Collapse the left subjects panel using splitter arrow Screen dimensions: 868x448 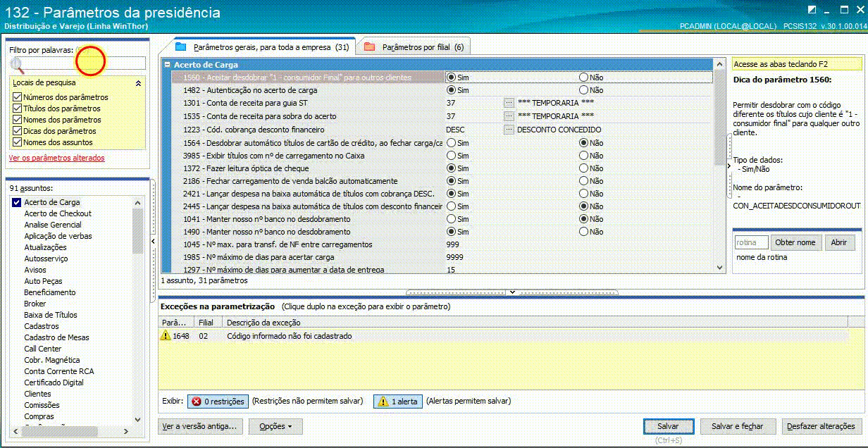154,241
